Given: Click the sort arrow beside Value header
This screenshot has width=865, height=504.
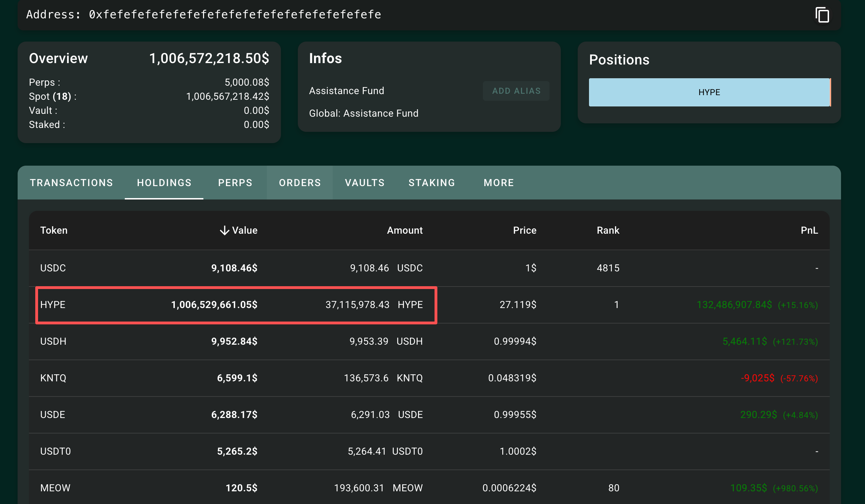Looking at the screenshot, I should [224, 231].
